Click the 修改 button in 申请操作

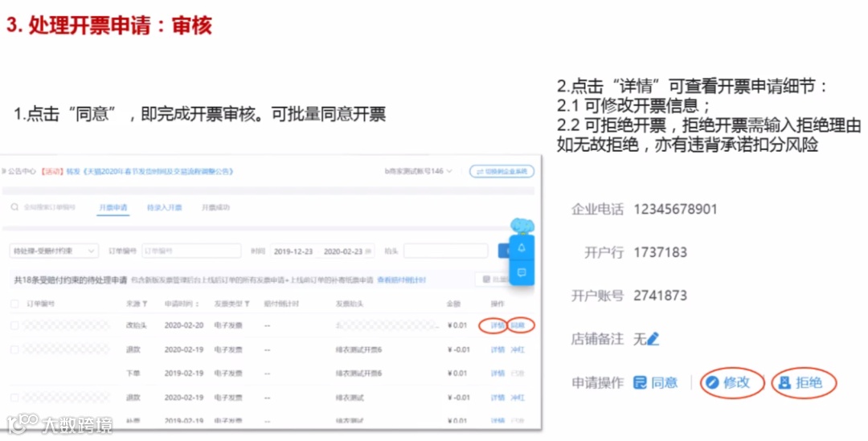coord(728,382)
